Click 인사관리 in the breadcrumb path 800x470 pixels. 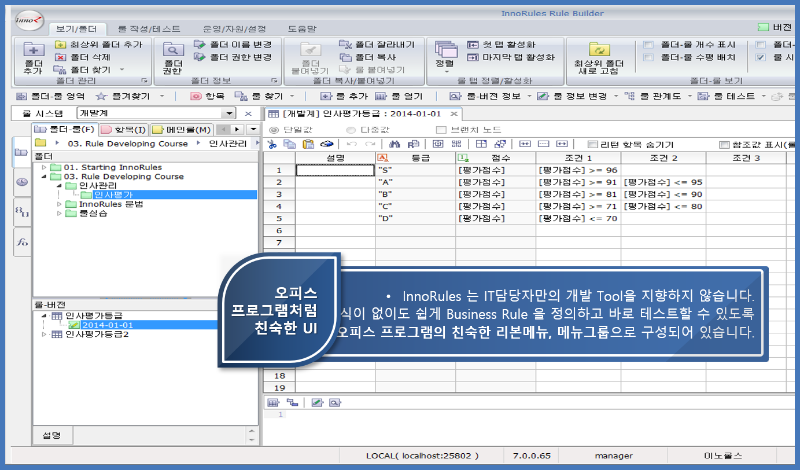[x=228, y=144]
